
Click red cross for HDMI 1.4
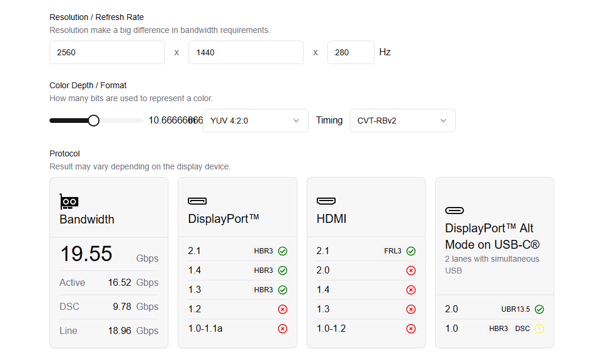coord(411,290)
